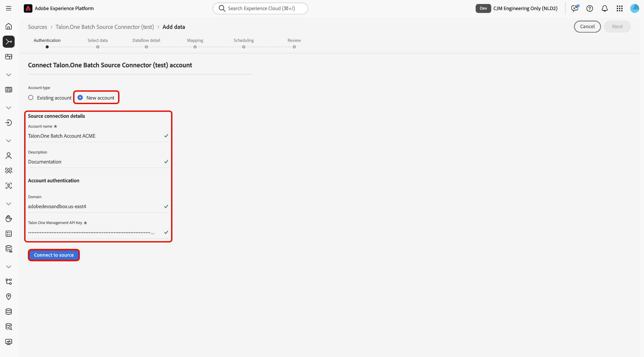Open the app switcher grid icon
Viewport: 644px width, 357px height.
click(x=620, y=8)
